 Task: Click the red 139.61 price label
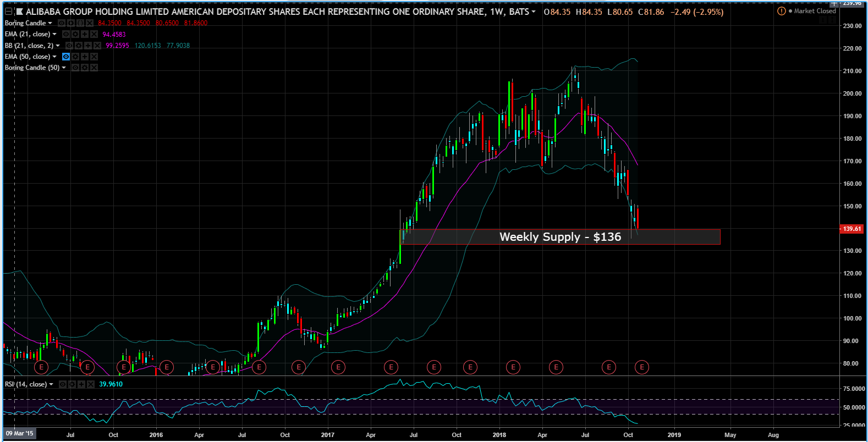pyautogui.click(x=851, y=229)
